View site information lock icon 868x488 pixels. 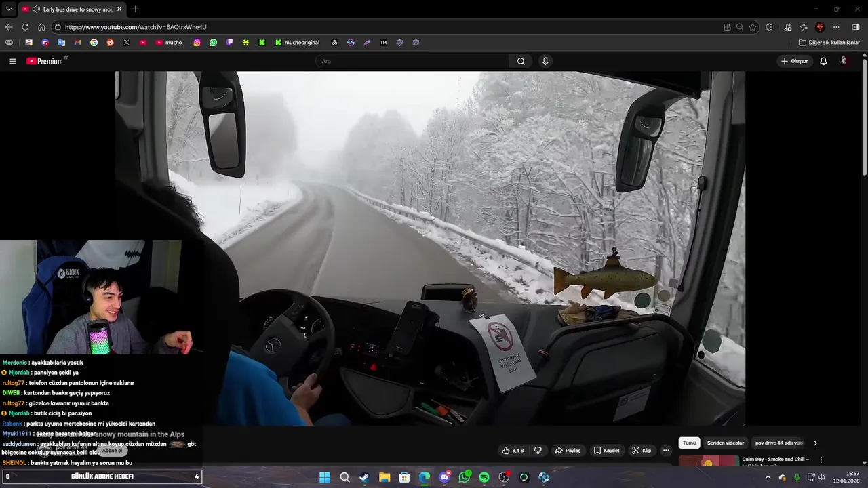pos(58,27)
